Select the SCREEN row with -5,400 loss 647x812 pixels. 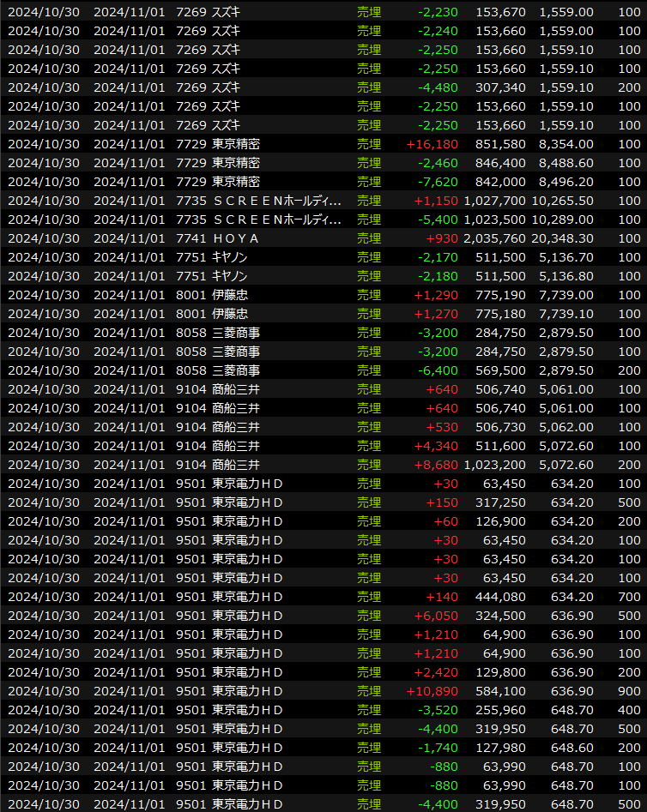(x=323, y=220)
